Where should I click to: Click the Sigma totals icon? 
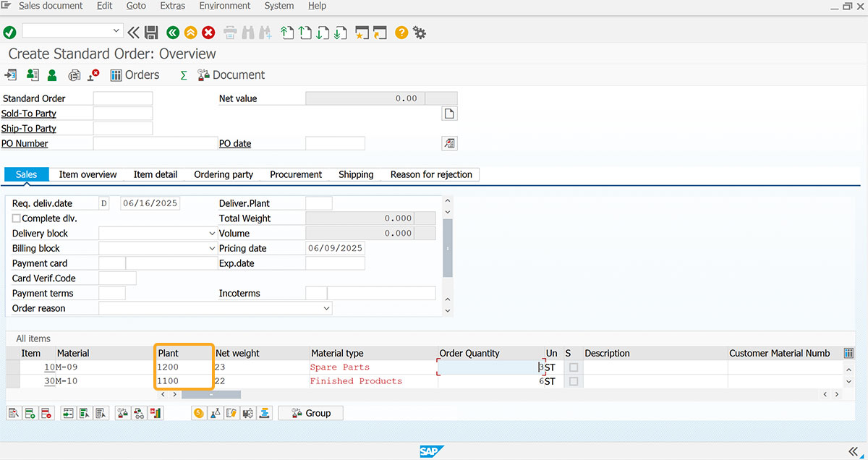pyautogui.click(x=184, y=75)
